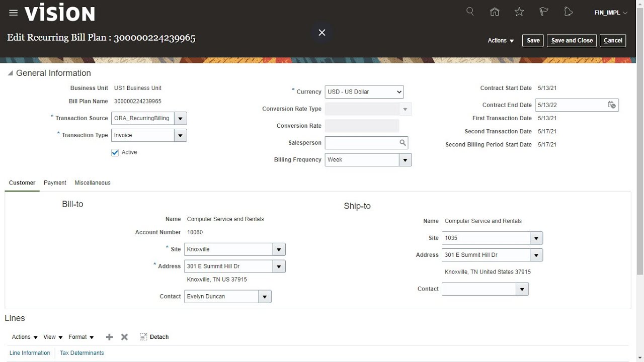Viewport: 644px width, 362px height.
Task: Open the Lines View menu
Action: [53, 337]
